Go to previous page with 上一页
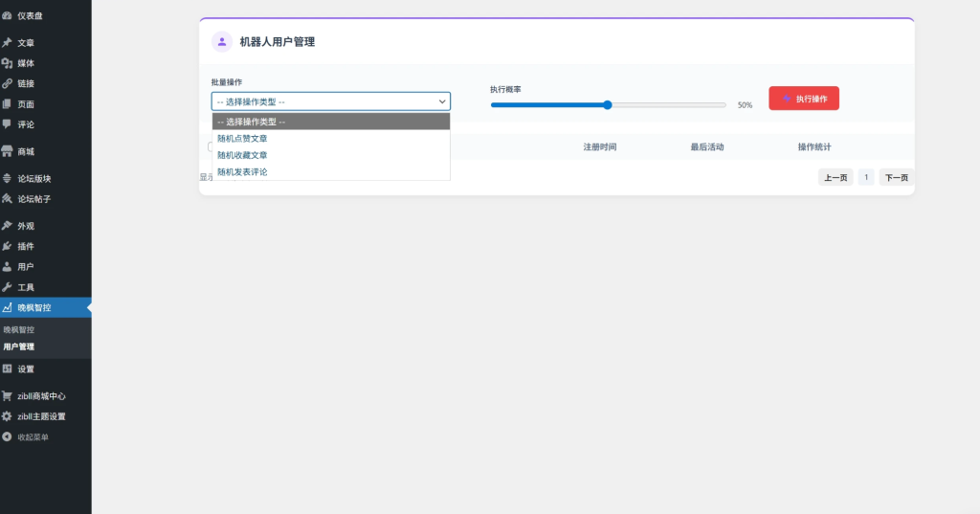The width and height of the screenshot is (980, 514). click(835, 178)
